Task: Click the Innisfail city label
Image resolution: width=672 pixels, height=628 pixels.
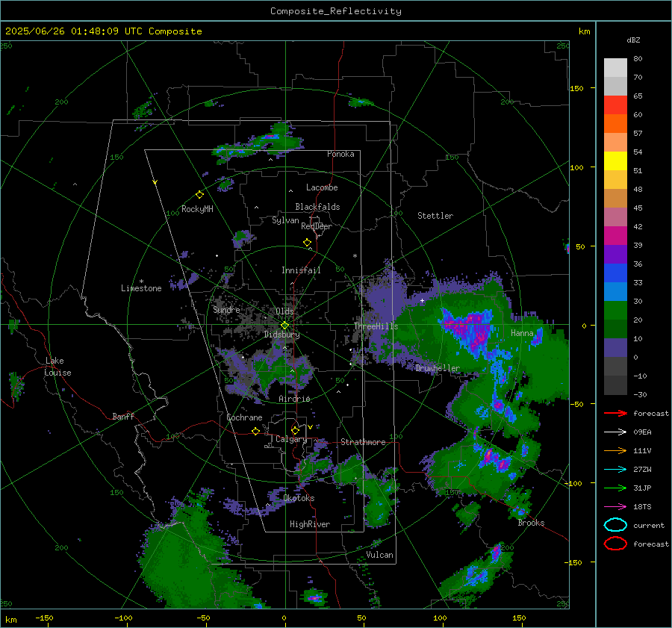Action: pyautogui.click(x=301, y=270)
